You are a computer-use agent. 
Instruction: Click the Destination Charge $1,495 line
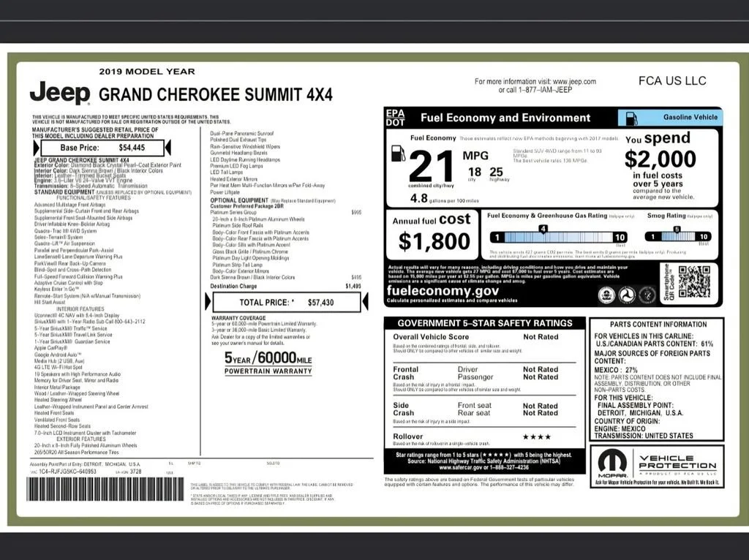pos(286,287)
